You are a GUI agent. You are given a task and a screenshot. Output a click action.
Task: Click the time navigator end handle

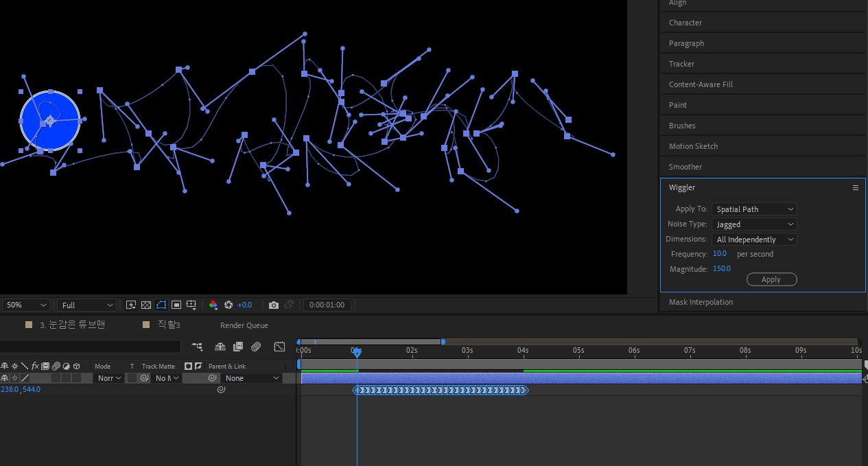(x=443, y=341)
